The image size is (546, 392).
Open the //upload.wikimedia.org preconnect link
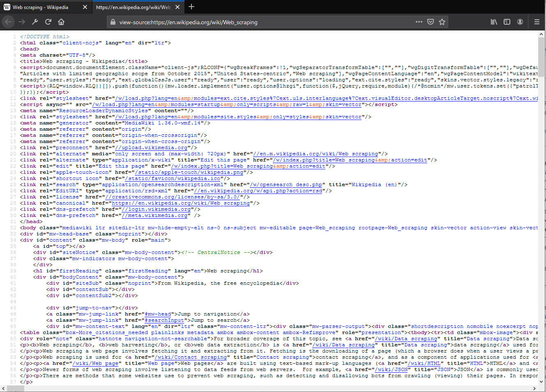coord(151,148)
